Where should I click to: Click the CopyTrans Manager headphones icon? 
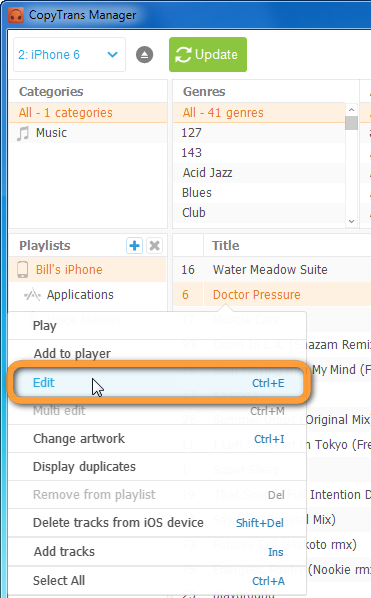point(16,15)
